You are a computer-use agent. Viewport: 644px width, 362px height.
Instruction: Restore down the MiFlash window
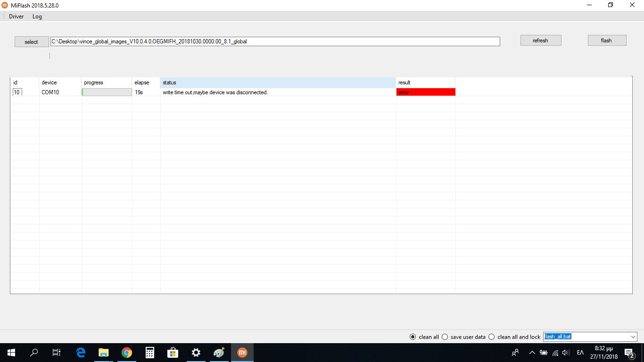coord(611,5)
